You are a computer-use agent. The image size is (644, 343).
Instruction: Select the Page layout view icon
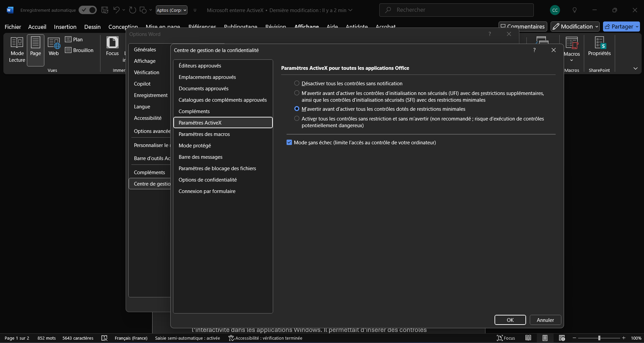click(x=36, y=50)
